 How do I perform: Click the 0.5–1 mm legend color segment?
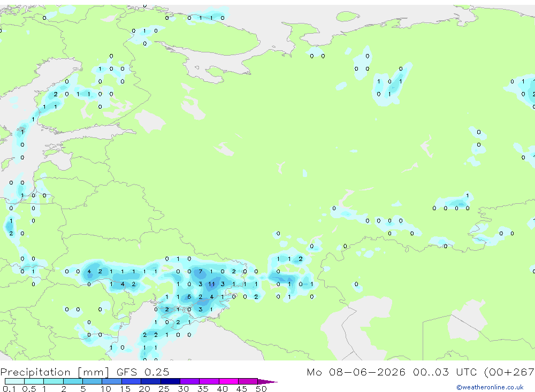point(34,381)
